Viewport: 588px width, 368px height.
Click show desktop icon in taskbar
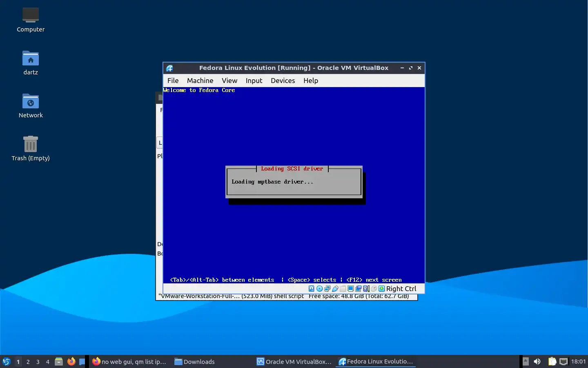click(x=82, y=361)
